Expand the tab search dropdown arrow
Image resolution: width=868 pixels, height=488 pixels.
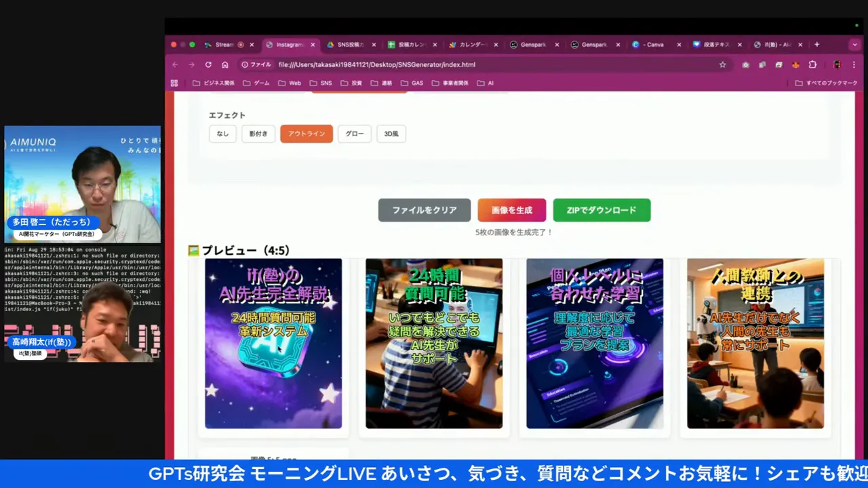click(854, 45)
